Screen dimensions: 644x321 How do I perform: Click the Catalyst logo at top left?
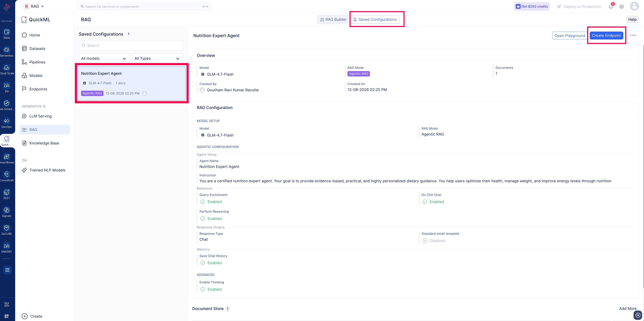pyautogui.click(x=7, y=7)
